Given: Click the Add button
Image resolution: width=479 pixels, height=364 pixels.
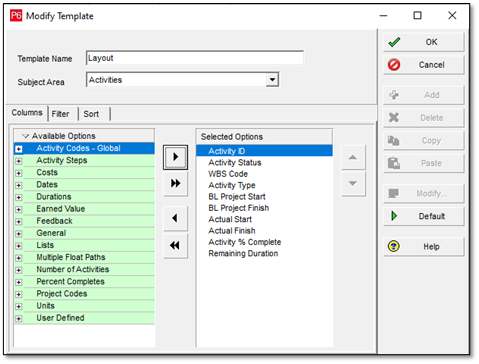Looking at the screenshot, I should click(x=423, y=95).
